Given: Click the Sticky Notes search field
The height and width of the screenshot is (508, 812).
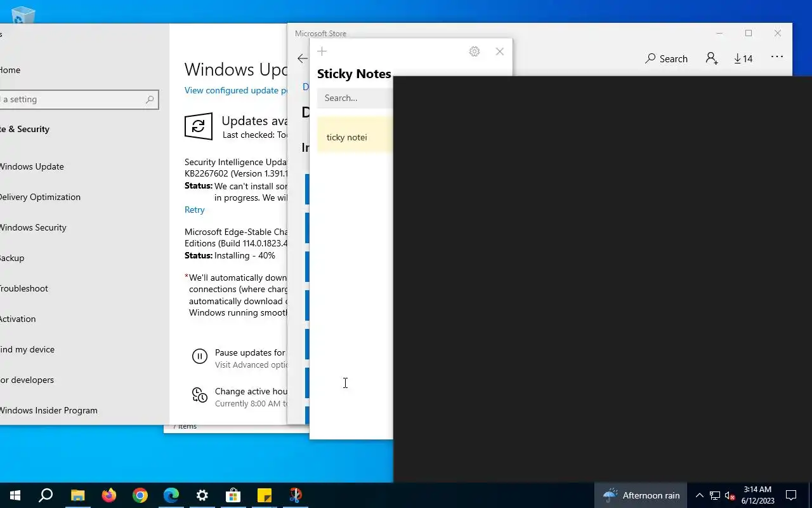Looking at the screenshot, I should pyautogui.click(x=355, y=98).
